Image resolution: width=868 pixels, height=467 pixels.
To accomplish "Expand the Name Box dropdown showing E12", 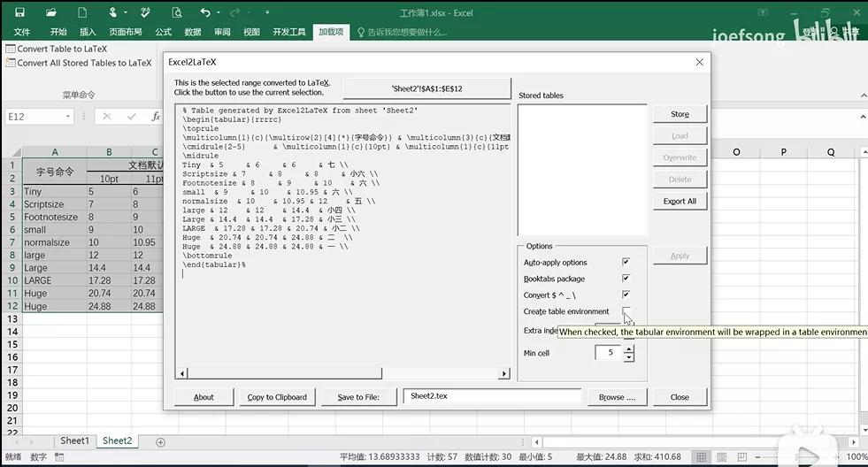I will [x=67, y=117].
